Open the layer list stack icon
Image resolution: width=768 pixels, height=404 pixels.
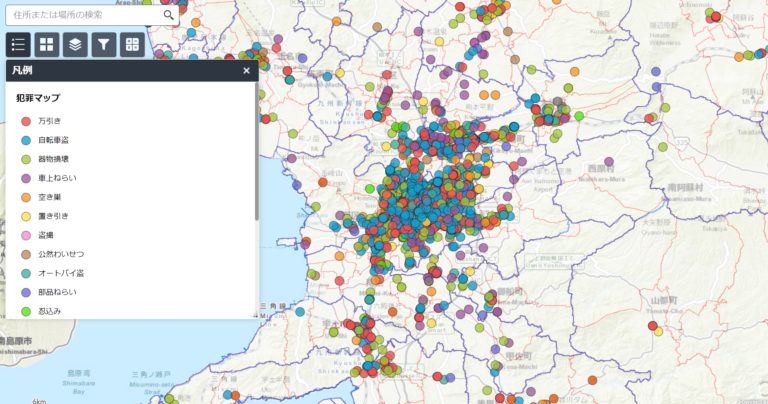75,44
